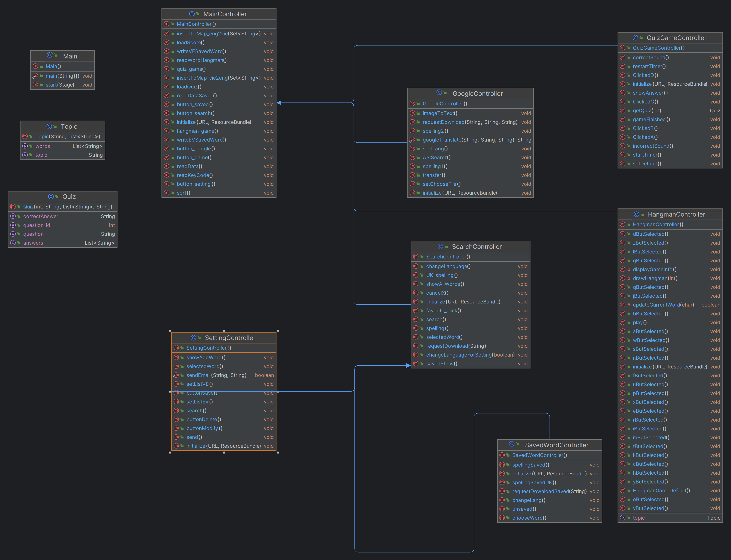Viewport: 731px width, 560px height.
Task: Click the class icon next to QuizGameController
Action: coord(635,38)
